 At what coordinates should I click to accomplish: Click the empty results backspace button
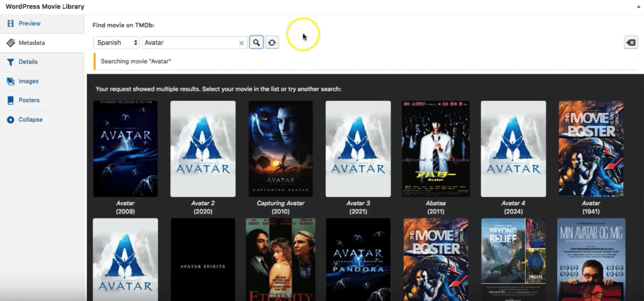[631, 42]
